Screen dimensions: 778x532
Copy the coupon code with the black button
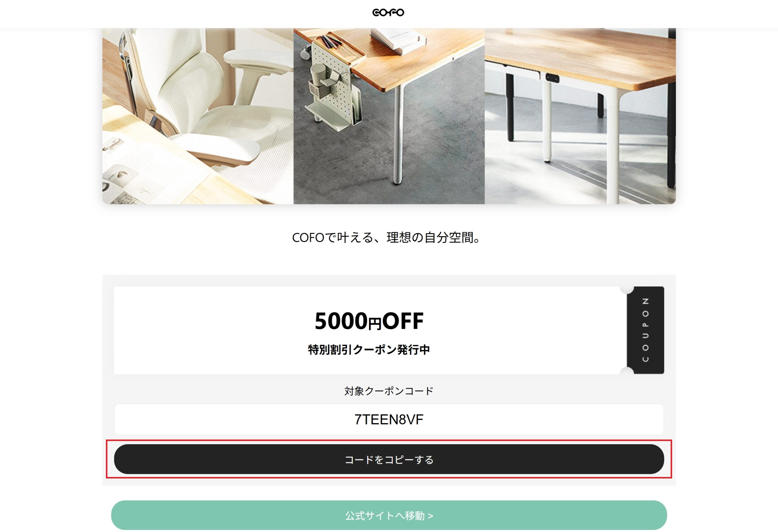pos(389,459)
